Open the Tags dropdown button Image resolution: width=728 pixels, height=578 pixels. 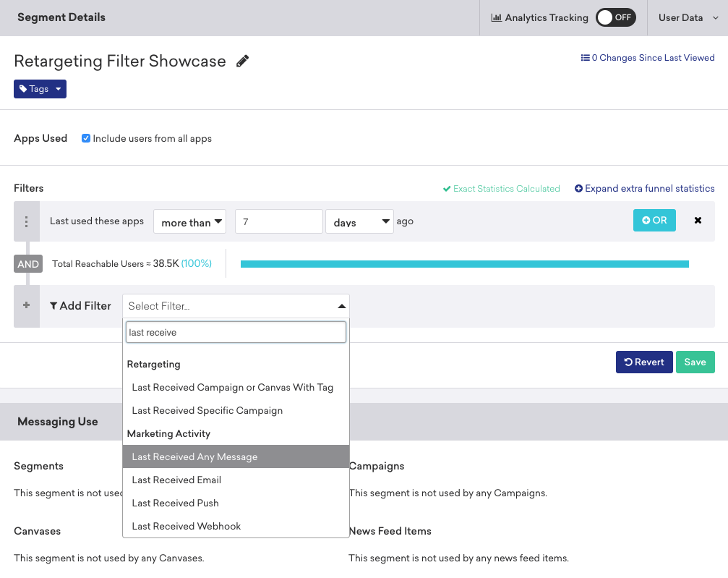click(x=40, y=89)
